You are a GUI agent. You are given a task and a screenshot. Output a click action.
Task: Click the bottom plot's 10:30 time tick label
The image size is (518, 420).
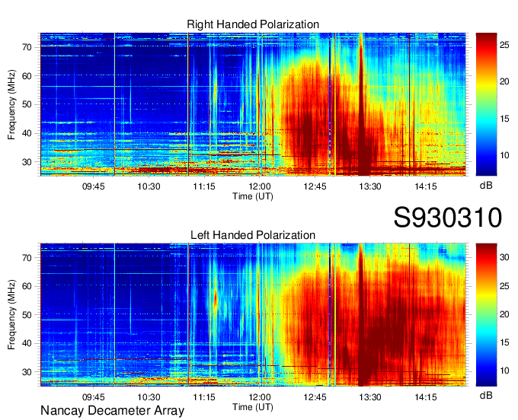[x=149, y=397]
